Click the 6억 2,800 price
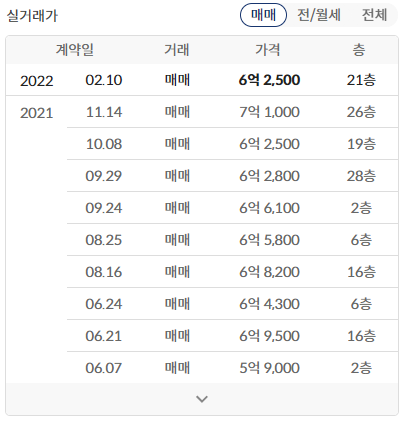Screen dimensions: 407x428 [x=269, y=176]
